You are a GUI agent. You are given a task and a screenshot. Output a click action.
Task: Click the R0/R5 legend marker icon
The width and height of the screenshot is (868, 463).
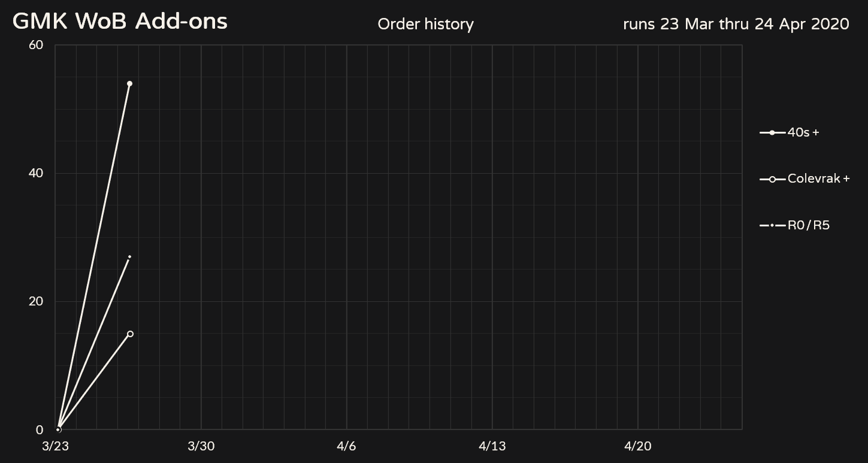pyautogui.click(x=772, y=225)
